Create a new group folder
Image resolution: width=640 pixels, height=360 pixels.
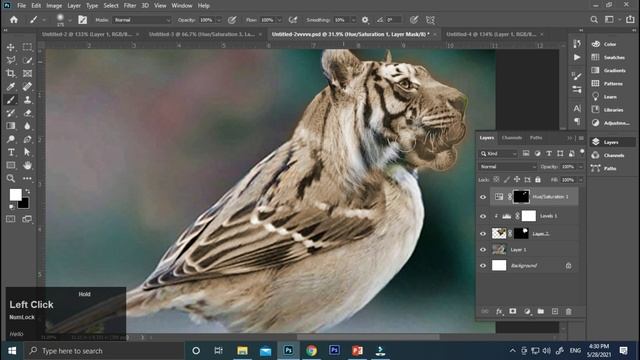(x=541, y=311)
